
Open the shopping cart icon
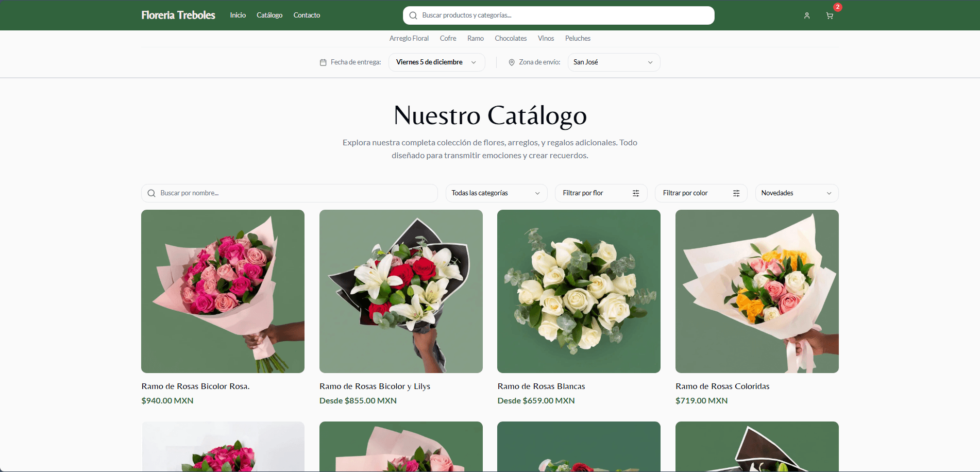(x=830, y=16)
